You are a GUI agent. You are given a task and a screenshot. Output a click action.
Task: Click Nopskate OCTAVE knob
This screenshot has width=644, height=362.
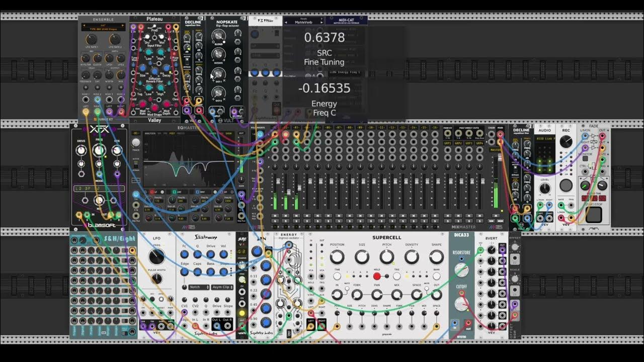point(218,54)
